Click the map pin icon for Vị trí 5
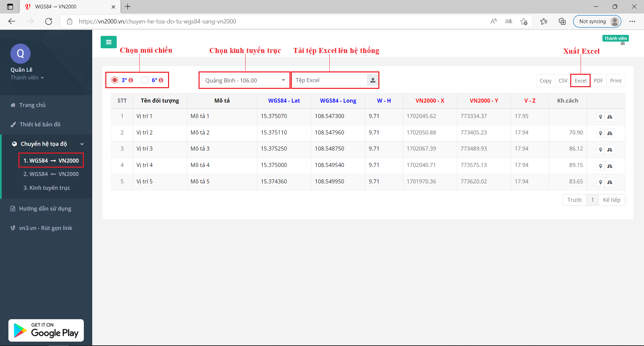This screenshot has width=644, height=346. coord(601,182)
